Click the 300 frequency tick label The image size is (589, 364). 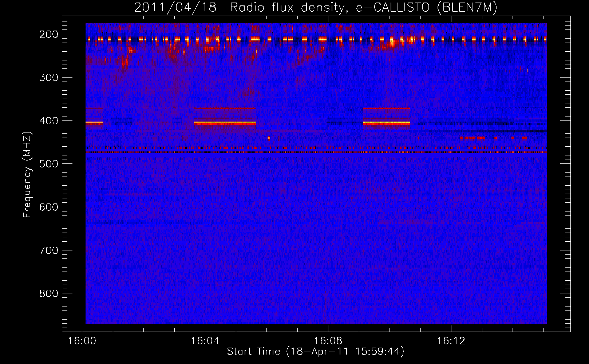[x=49, y=78]
